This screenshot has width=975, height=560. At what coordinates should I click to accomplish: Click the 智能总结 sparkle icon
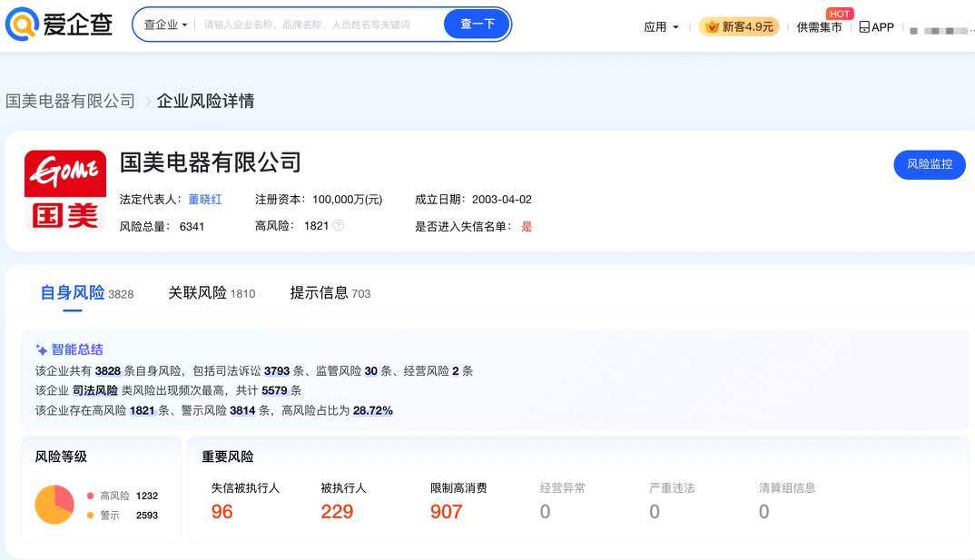click(41, 349)
